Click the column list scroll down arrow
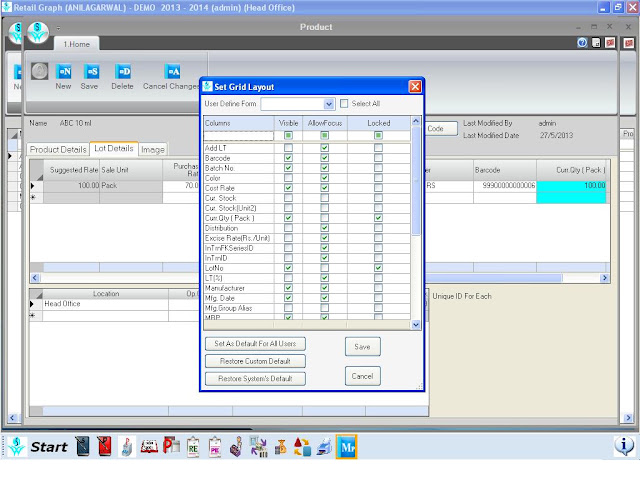 tap(416, 325)
